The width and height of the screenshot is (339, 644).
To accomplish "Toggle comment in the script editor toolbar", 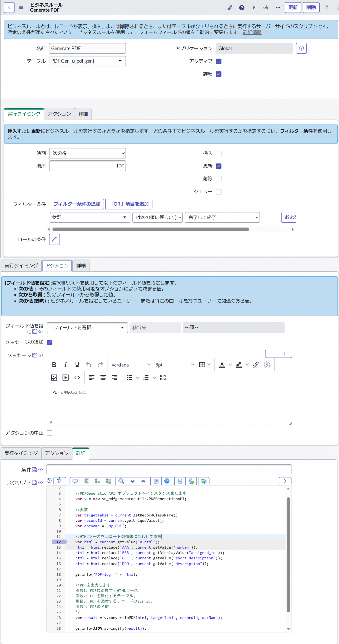I will click(75, 481).
